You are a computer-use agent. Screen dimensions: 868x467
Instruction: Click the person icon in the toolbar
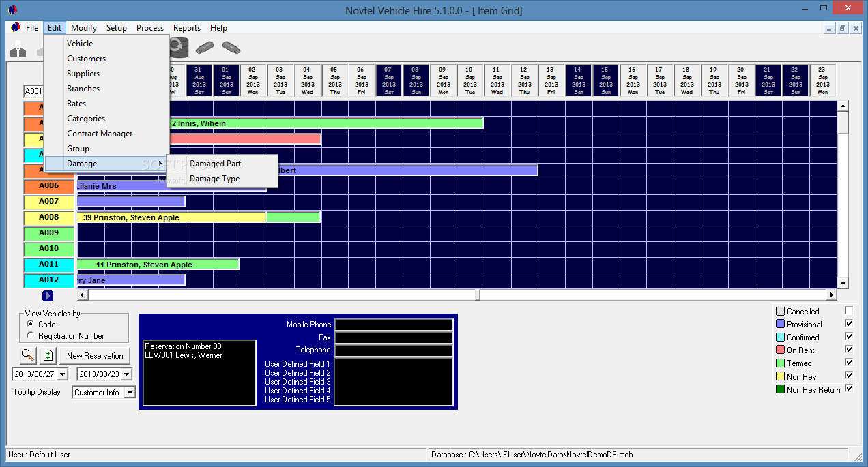coord(18,48)
